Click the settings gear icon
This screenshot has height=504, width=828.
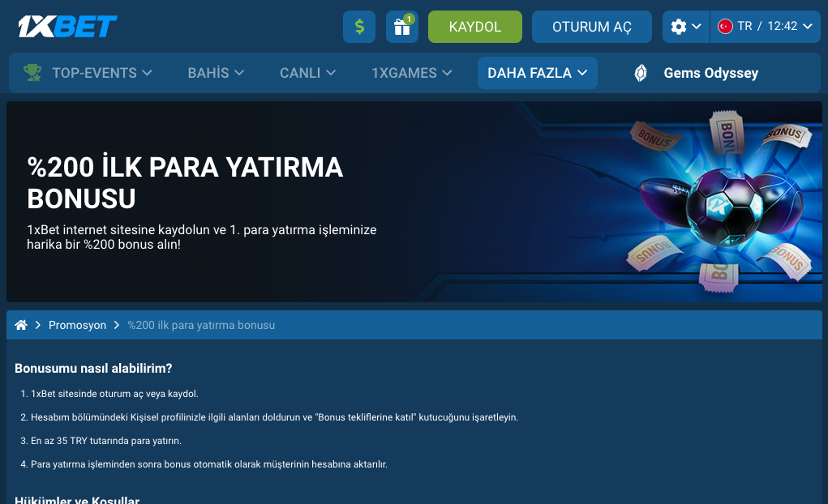[679, 27]
